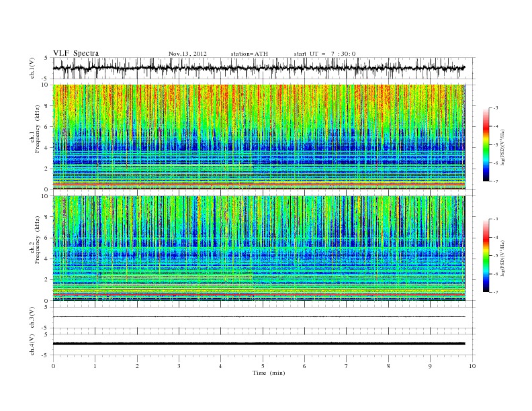Click the ch.1 spectrogram color scale bar
Image resolution: width=532 pixels, height=411 pixels.
tap(486, 144)
